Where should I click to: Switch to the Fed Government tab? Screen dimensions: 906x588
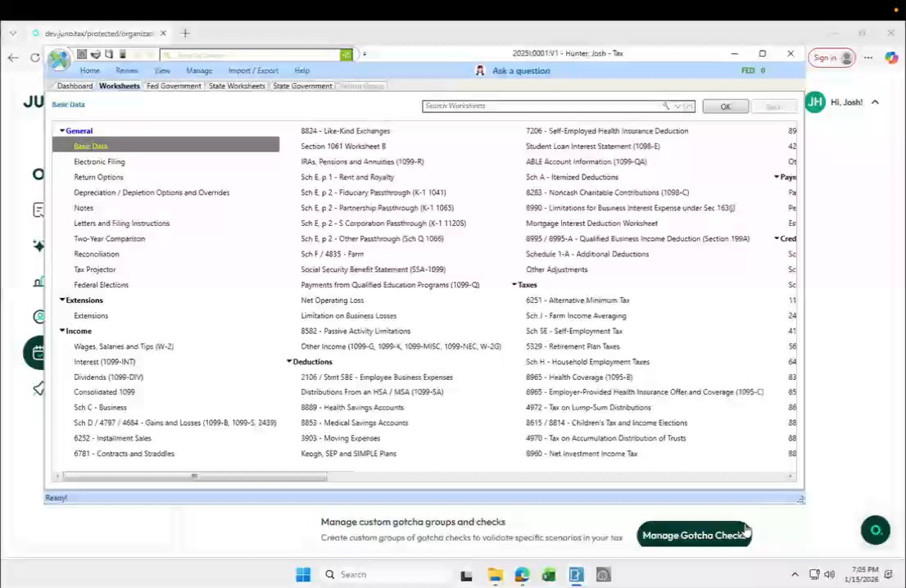[x=174, y=86]
